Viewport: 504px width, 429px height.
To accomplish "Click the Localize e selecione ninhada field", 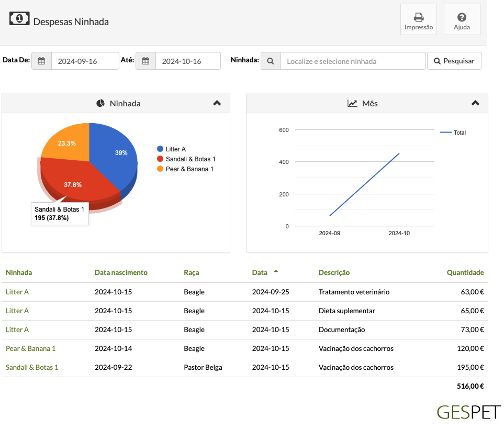I will click(353, 61).
